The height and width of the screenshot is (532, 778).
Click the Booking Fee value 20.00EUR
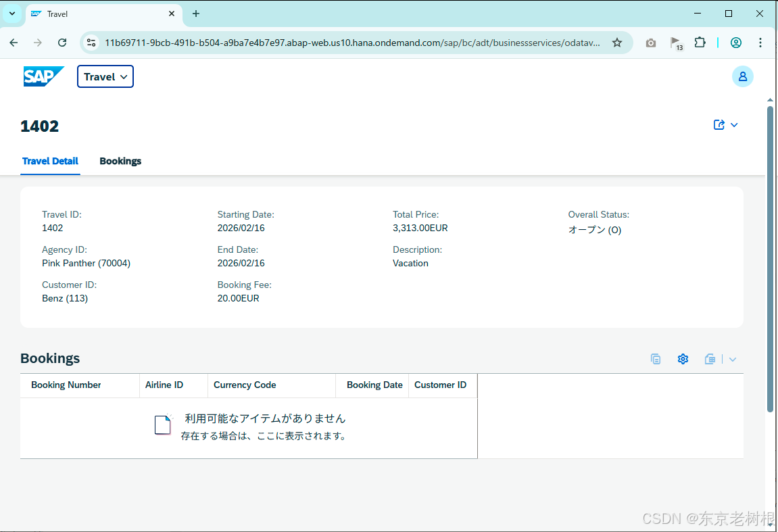[238, 298]
